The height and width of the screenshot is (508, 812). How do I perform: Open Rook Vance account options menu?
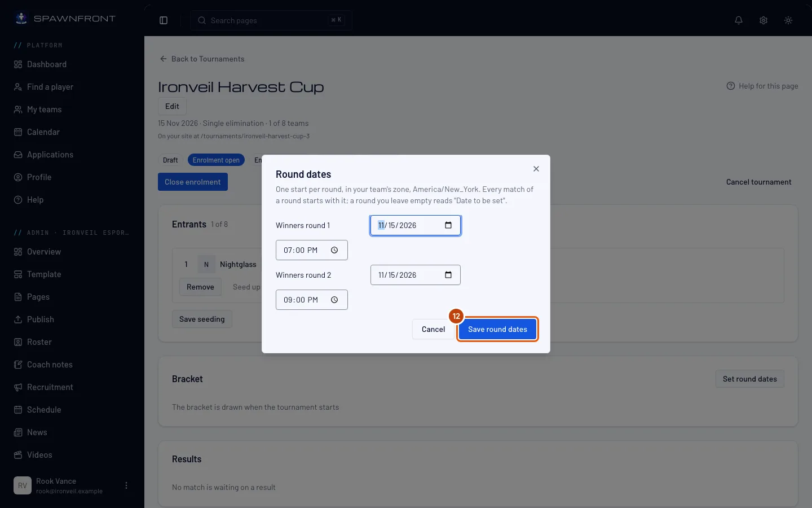pos(126,485)
